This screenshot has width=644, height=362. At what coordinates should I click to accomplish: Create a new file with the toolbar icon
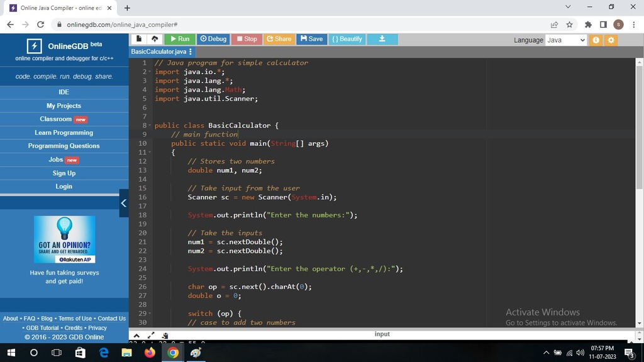139,39
